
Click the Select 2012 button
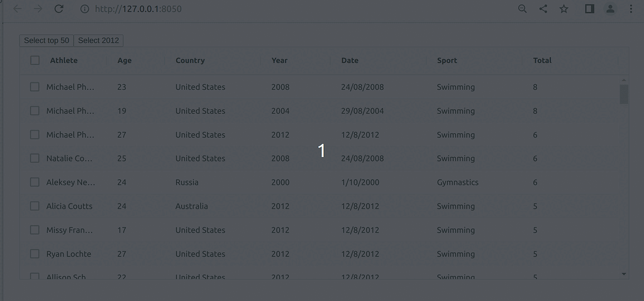(99, 41)
